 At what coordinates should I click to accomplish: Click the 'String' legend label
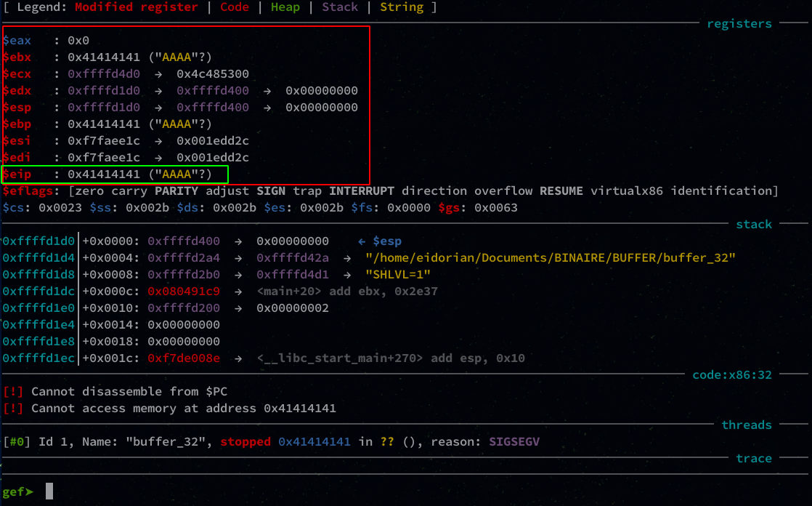coord(401,7)
